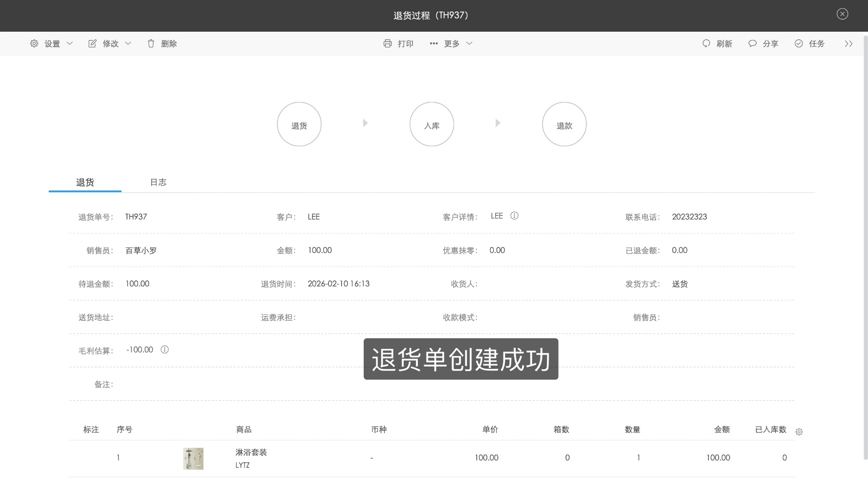The height and width of the screenshot is (504, 868).
Task: Open the 修改 dropdown arrow
Action: (x=128, y=43)
